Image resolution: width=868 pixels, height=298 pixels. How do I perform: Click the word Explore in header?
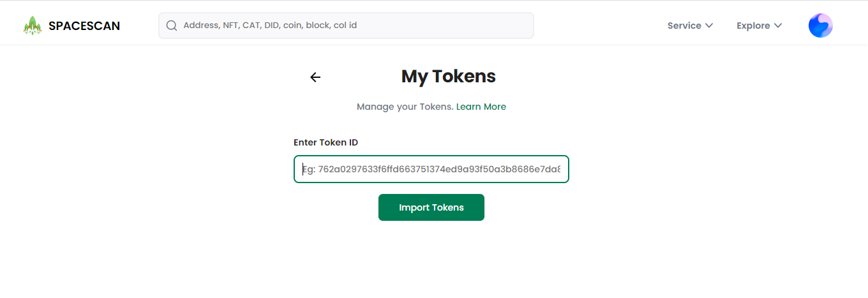click(x=753, y=26)
